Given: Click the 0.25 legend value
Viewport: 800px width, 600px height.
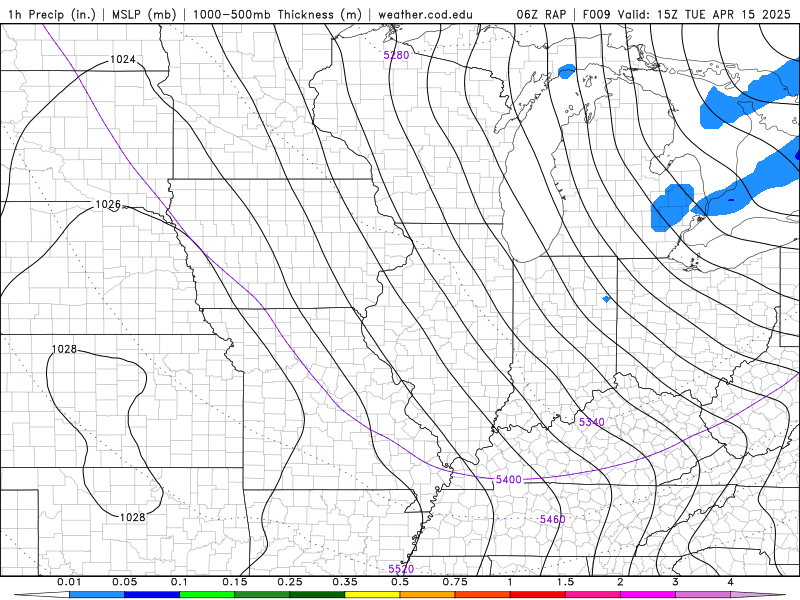Looking at the screenshot, I should coord(290,582).
